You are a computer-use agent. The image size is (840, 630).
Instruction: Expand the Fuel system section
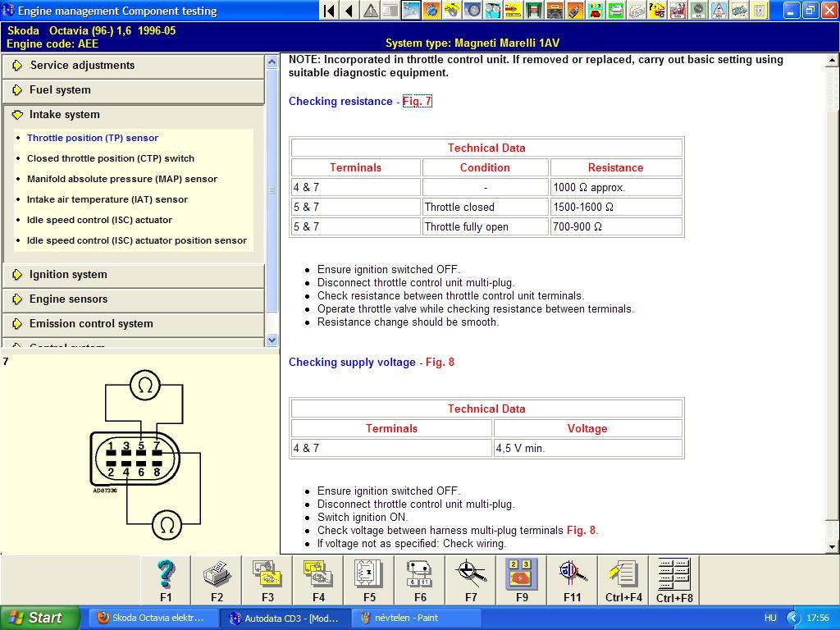click(134, 90)
